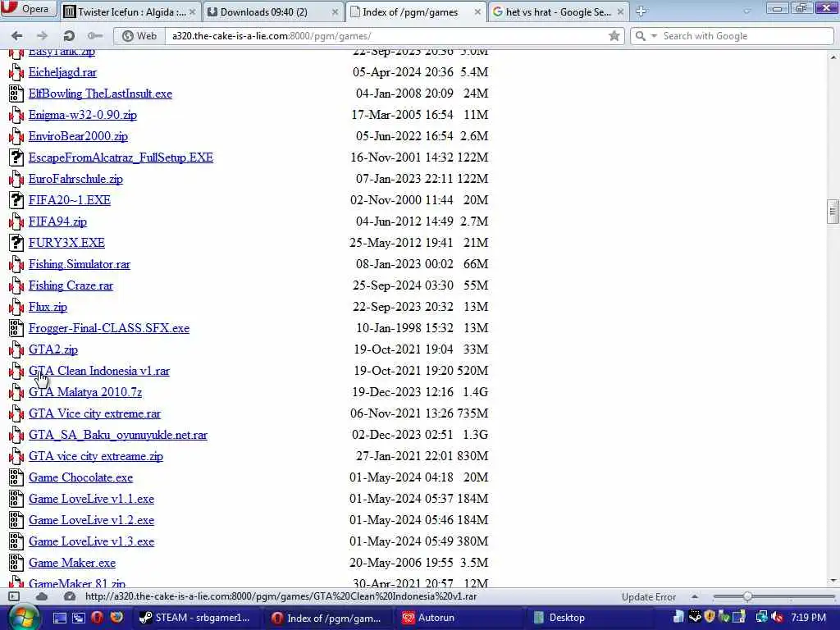The height and width of the screenshot is (630, 840).
Task: Open a new tab with plus button
Action: 641,11
